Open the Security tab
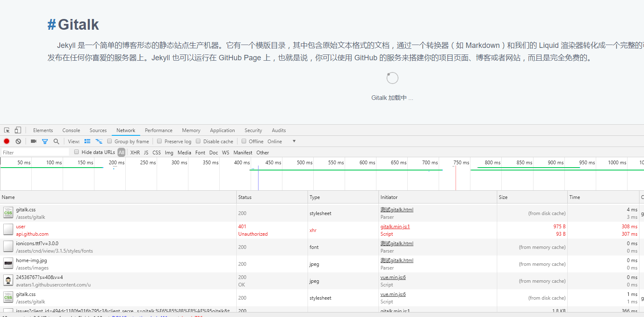644x317 pixels. pyautogui.click(x=253, y=130)
